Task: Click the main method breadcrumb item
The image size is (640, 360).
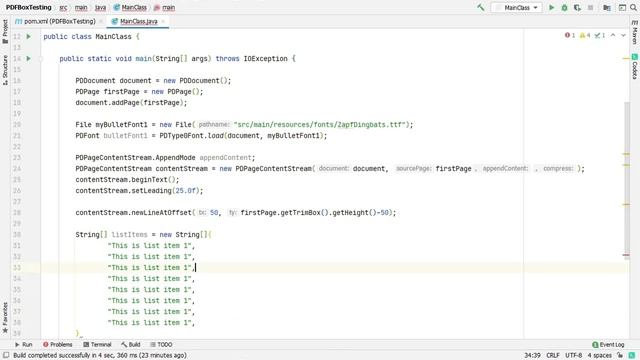Action: tap(164, 7)
